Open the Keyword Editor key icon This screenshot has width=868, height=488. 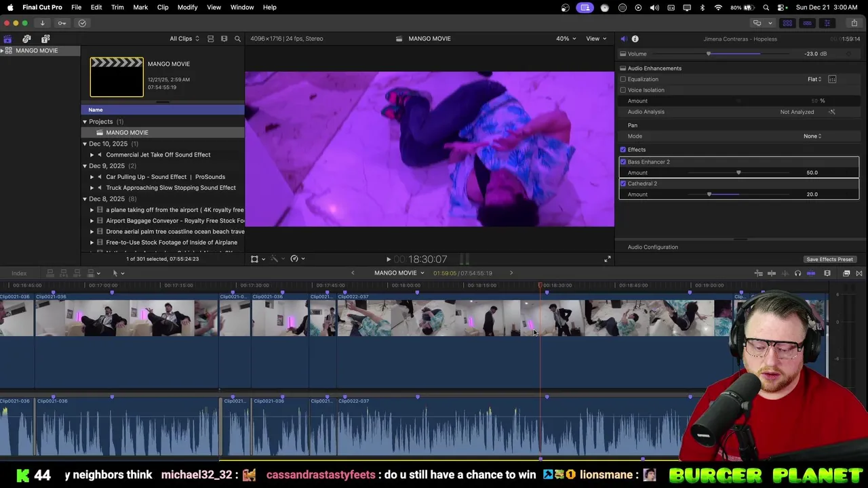(x=62, y=23)
